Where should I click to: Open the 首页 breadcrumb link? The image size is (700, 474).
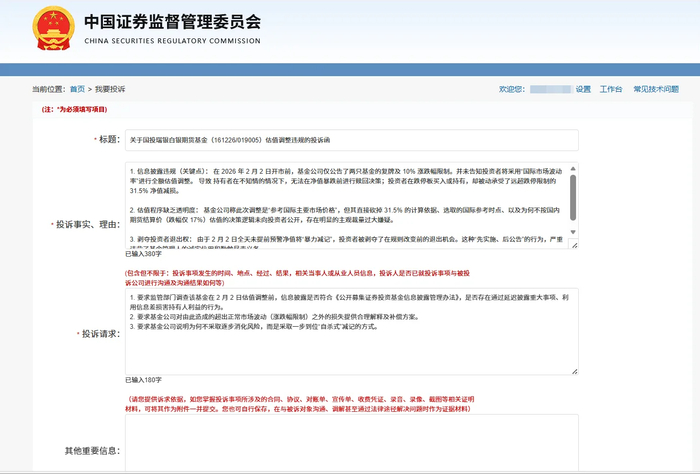[x=77, y=89]
